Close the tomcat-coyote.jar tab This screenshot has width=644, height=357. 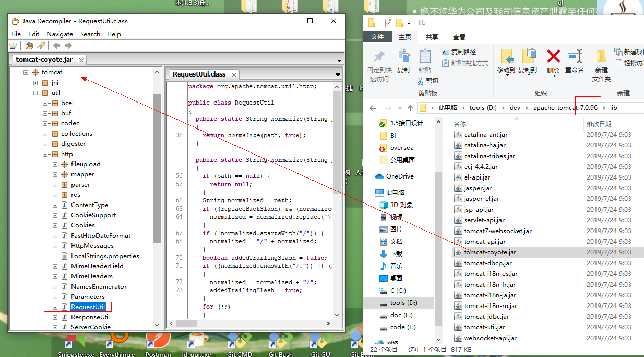coord(81,60)
